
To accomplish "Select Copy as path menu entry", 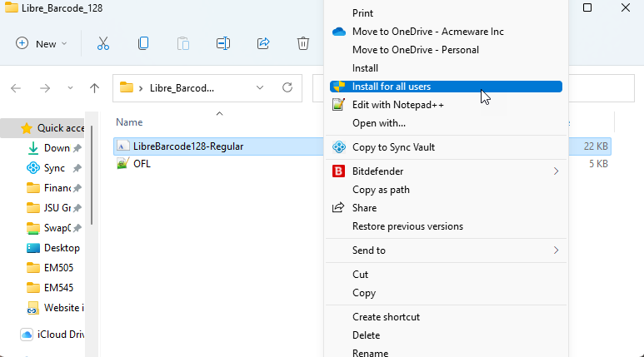I will coord(381,190).
